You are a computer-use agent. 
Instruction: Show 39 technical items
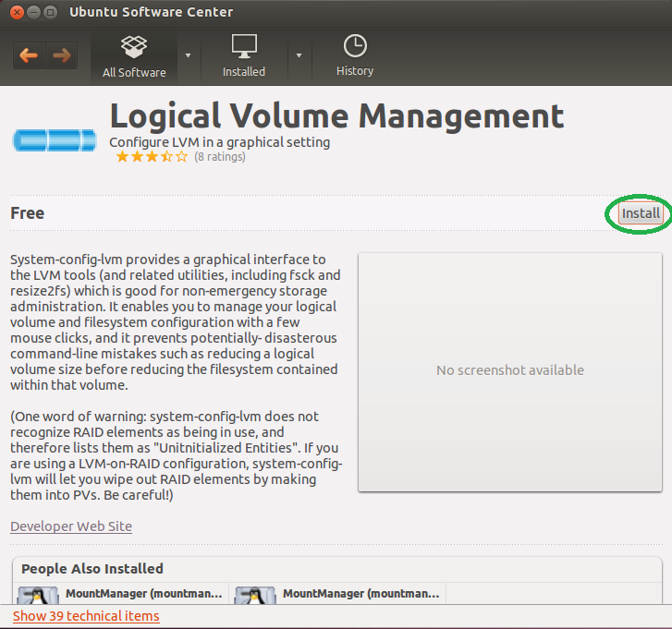coord(86,616)
